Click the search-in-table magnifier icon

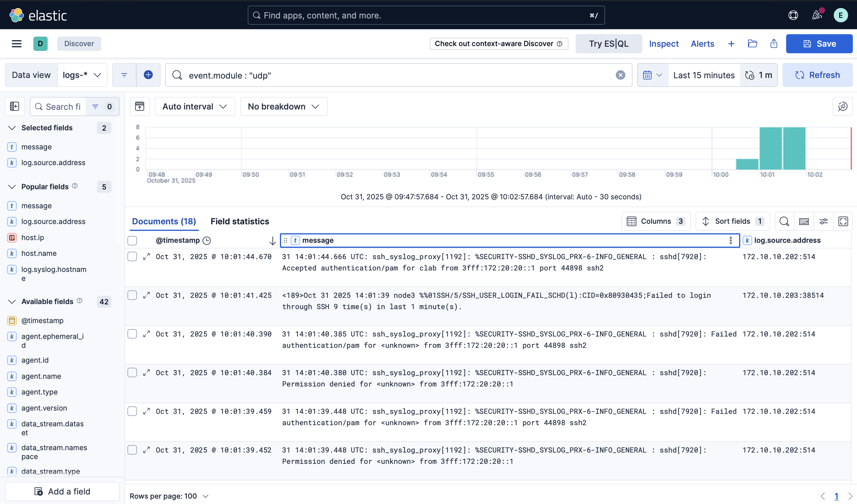pyautogui.click(x=784, y=221)
